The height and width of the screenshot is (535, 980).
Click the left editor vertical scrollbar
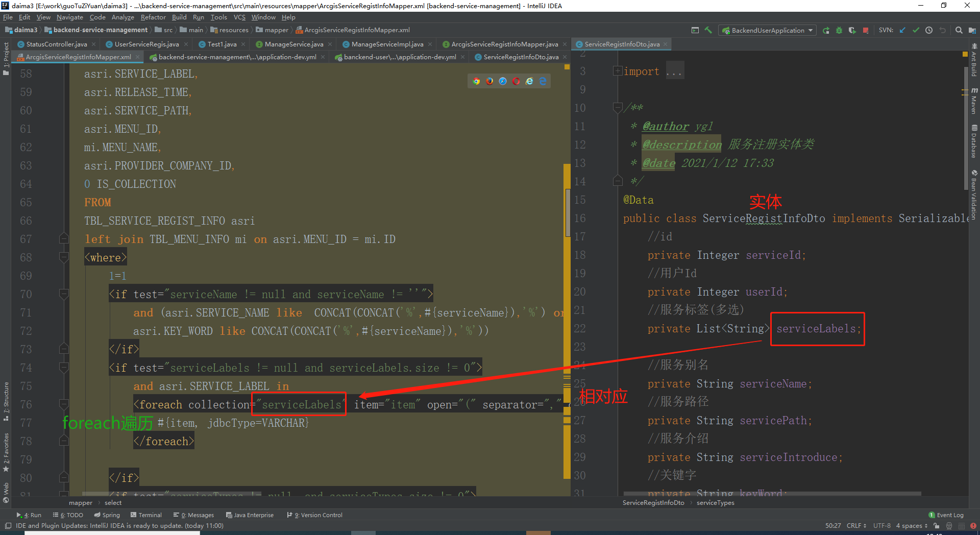tap(567, 213)
